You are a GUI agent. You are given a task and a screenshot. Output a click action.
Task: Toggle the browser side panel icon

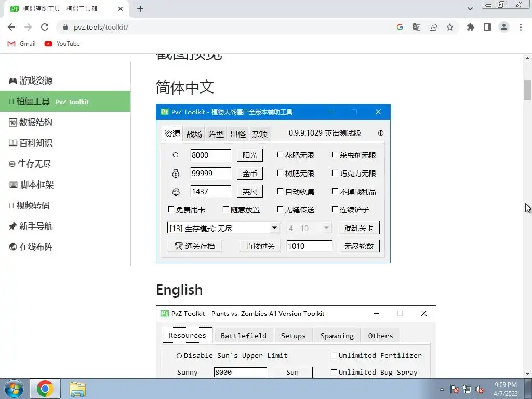pos(487,27)
